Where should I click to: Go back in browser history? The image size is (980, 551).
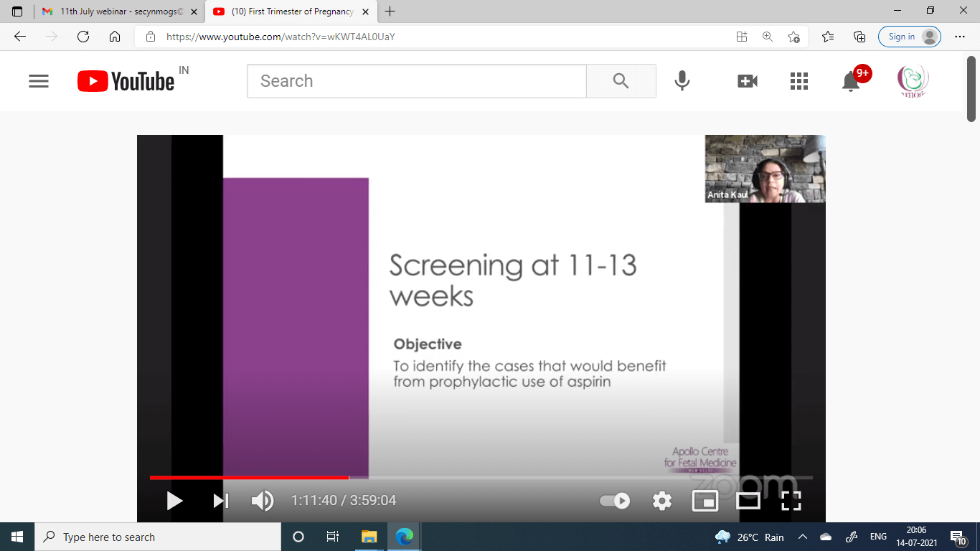(20, 37)
